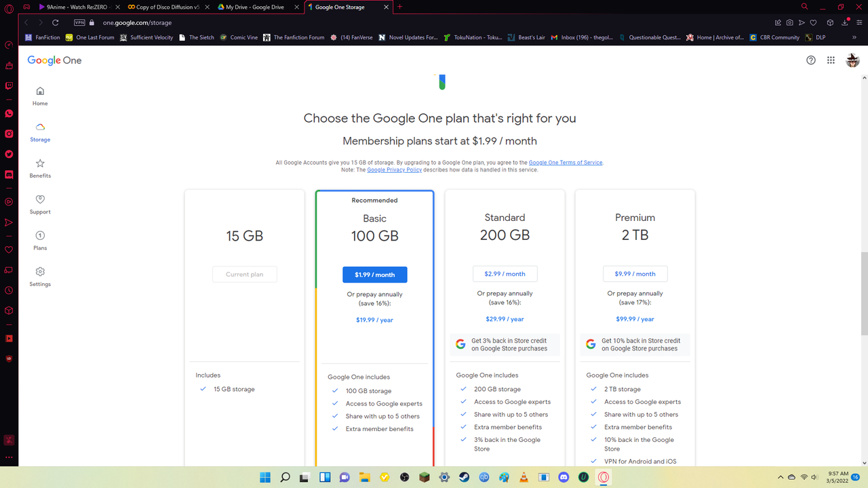868x488 pixels.
Task: Choose Basic $1.99 / month plan
Action: tap(374, 274)
